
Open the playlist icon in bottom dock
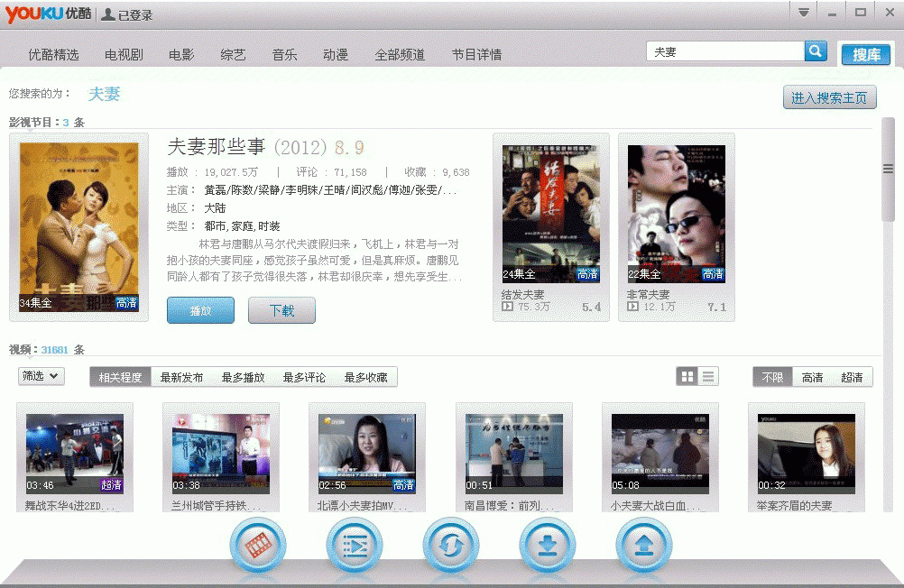(355, 546)
